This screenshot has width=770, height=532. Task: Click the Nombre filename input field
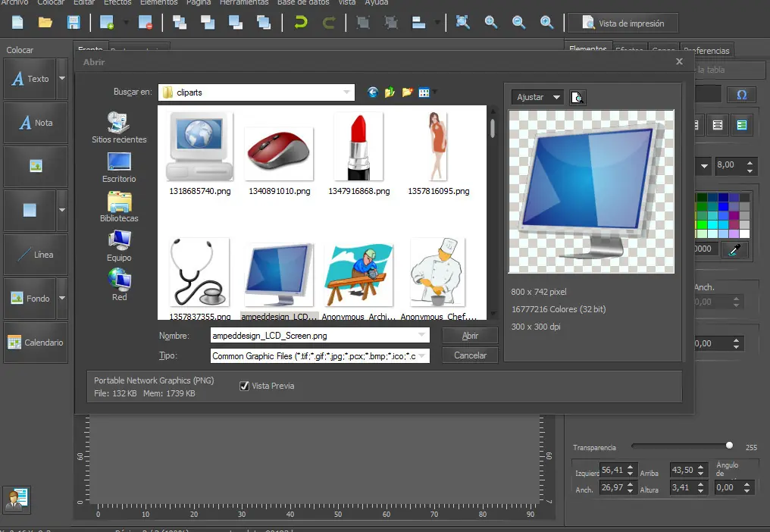314,335
